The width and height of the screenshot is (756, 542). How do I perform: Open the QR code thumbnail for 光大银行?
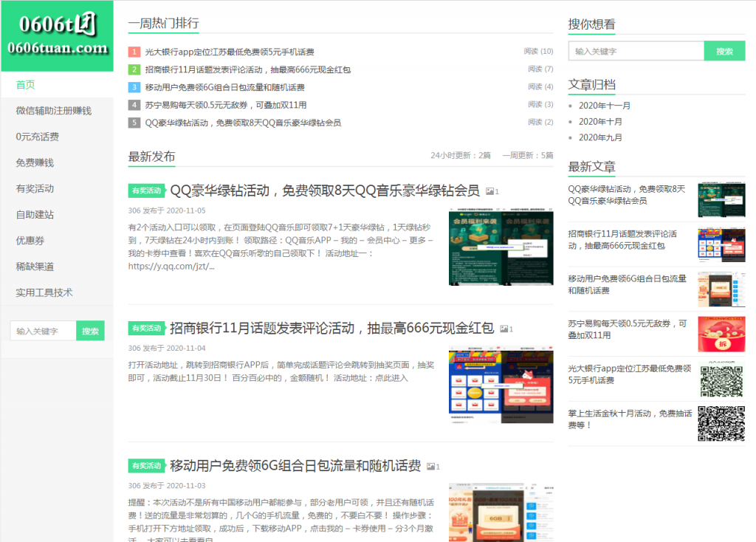721,379
